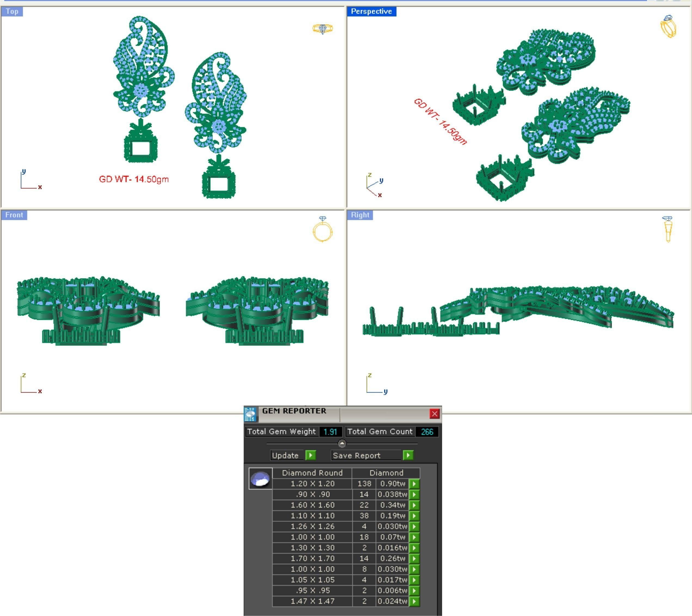
Task: Click green arrow for 1.20 X 1.20 row
Action: pyautogui.click(x=414, y=484)
